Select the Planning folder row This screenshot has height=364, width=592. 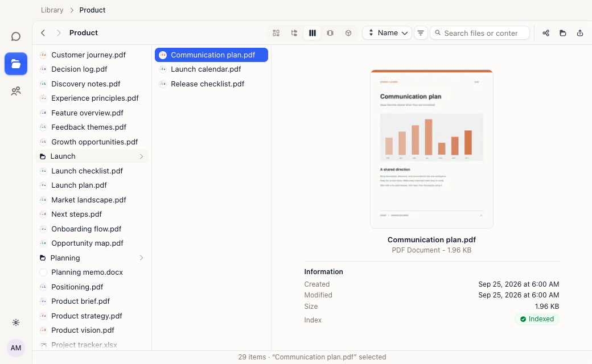click(x=92, y=258)
